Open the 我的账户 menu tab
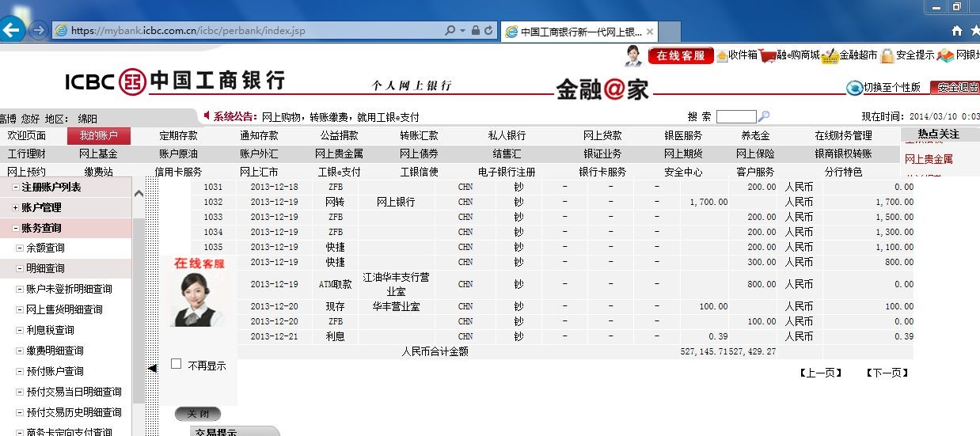980x436 pixels. click(98, 135)
